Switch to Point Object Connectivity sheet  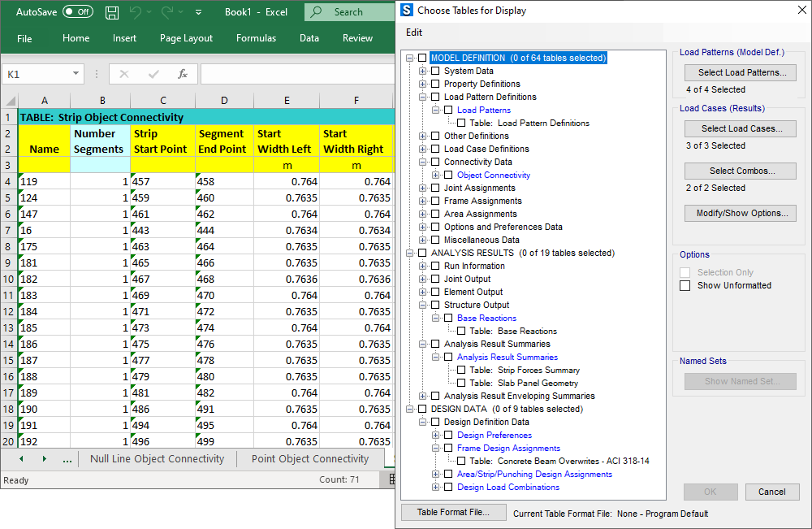click(309, 459)
